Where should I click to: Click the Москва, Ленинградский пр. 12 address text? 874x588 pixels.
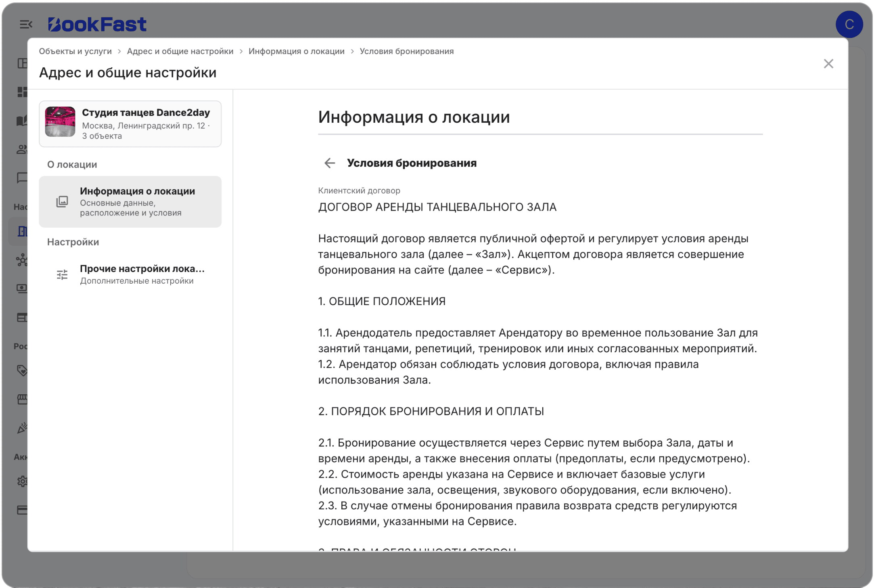[x=144, y=126]
